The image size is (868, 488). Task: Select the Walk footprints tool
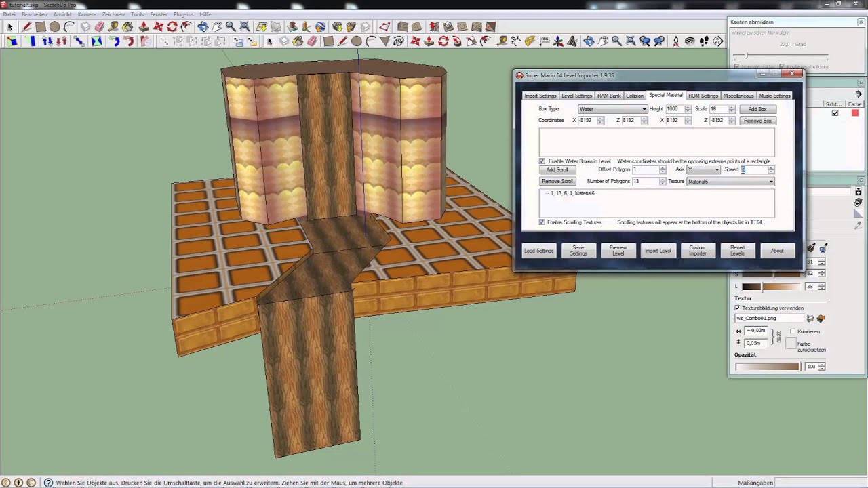coord(704,41)
